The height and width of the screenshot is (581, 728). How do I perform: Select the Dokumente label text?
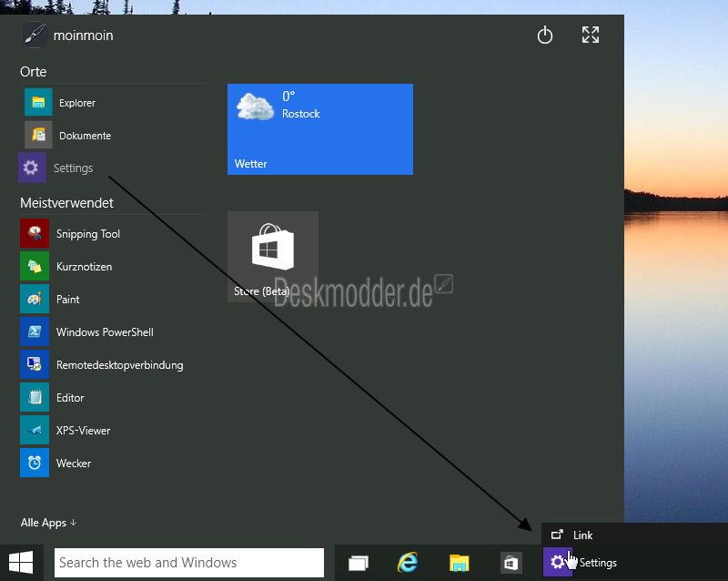pyautogui.click(x=85, y=136)
